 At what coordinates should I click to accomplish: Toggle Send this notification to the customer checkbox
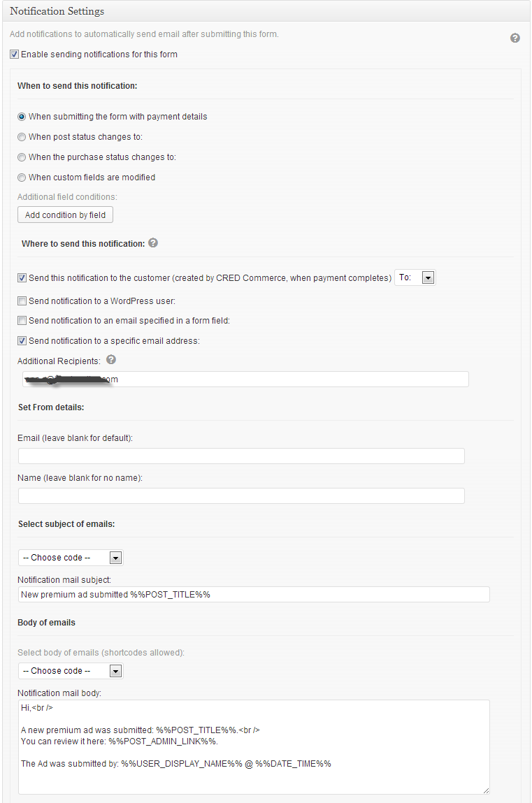coord(22,278)
